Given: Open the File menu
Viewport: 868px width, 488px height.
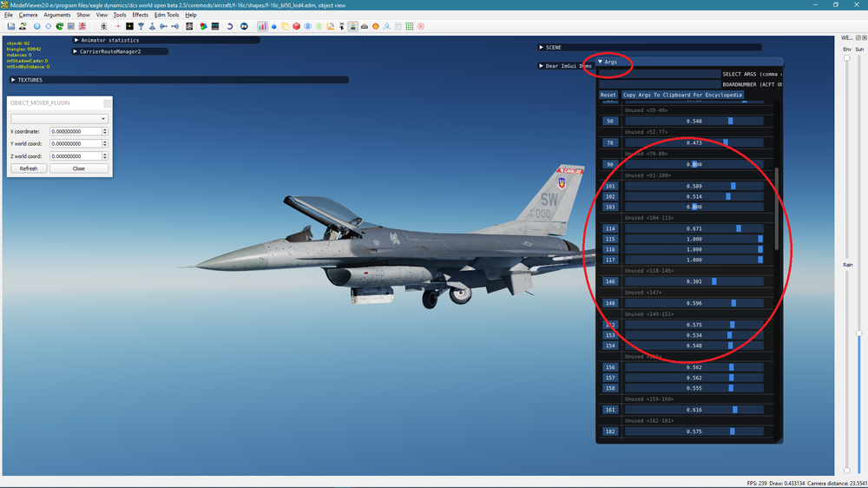Looking at the screenshot, I should pos(9,15).
